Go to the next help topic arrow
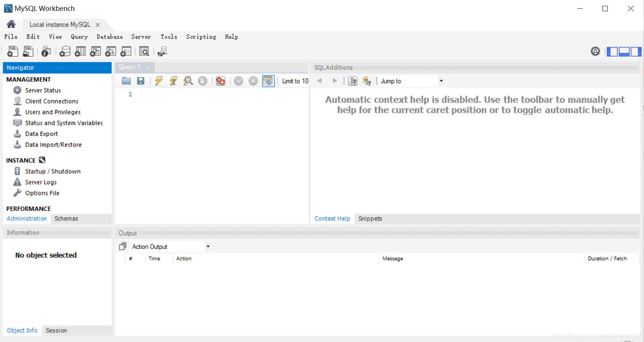Image resolution: width=644 pixels, height=342 pixels. click(x=335, y=81)
